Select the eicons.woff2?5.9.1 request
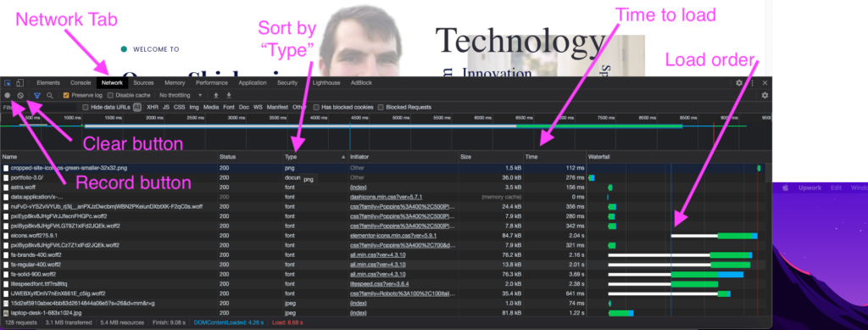This screenshot has height=330, width=868. click(382, 235)
